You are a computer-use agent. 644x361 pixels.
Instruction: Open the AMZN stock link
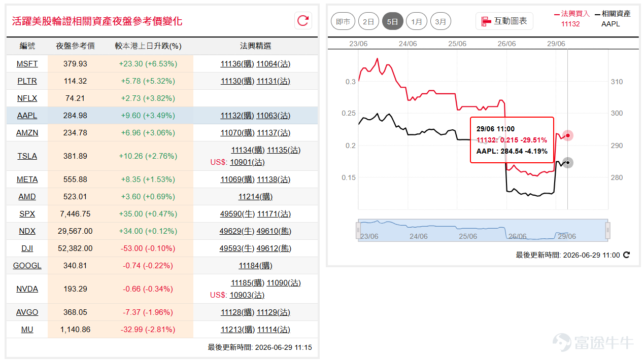27,133
